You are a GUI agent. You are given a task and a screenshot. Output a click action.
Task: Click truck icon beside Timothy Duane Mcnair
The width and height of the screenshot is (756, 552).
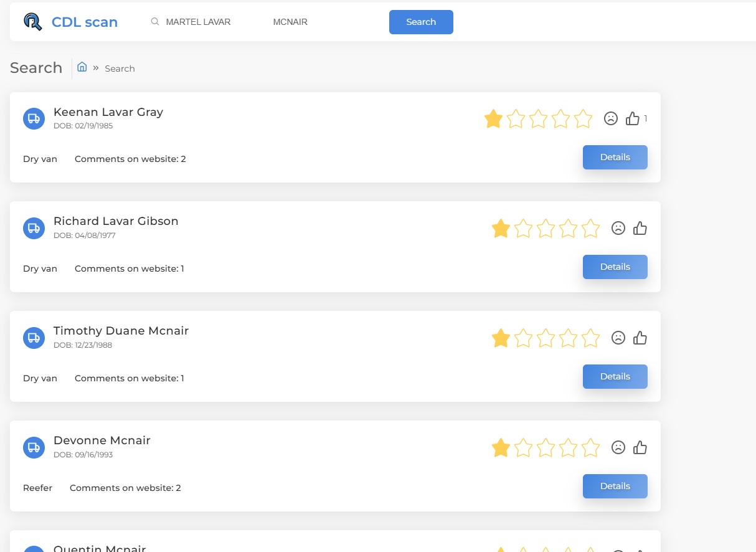[34, 338]
